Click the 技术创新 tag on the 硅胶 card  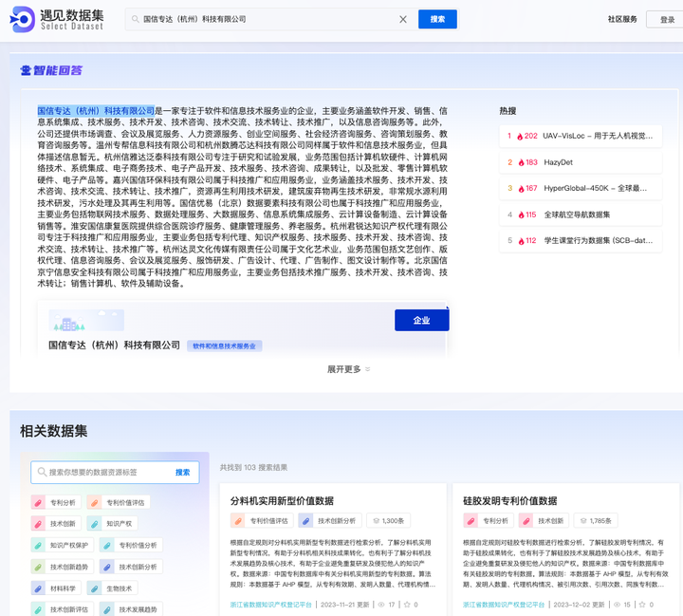[545, 520]
